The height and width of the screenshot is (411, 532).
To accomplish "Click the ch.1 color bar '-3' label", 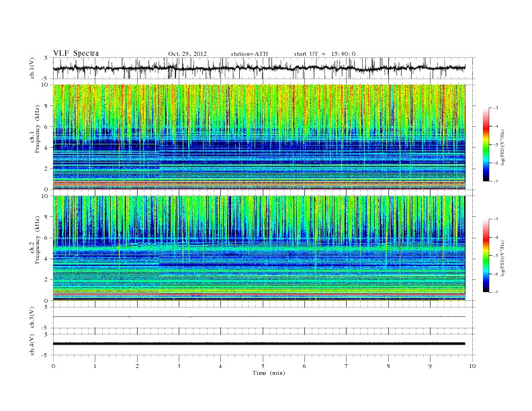I will 496,108.
